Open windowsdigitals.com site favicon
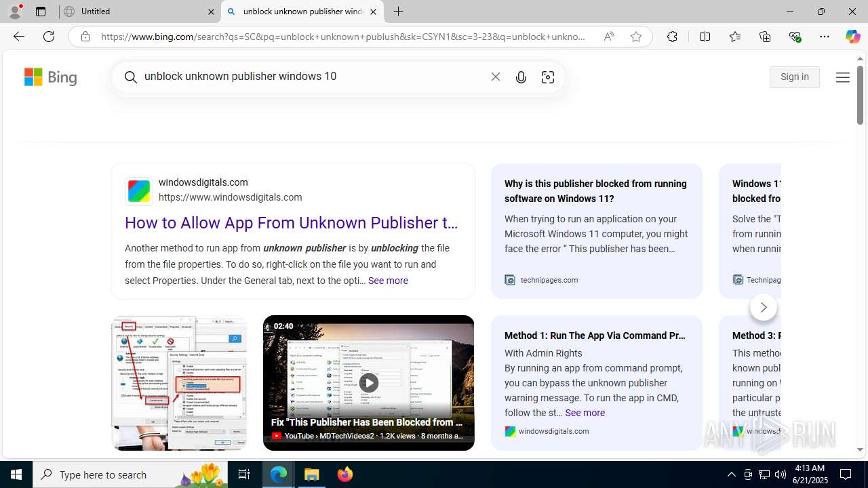 point(139,190)
